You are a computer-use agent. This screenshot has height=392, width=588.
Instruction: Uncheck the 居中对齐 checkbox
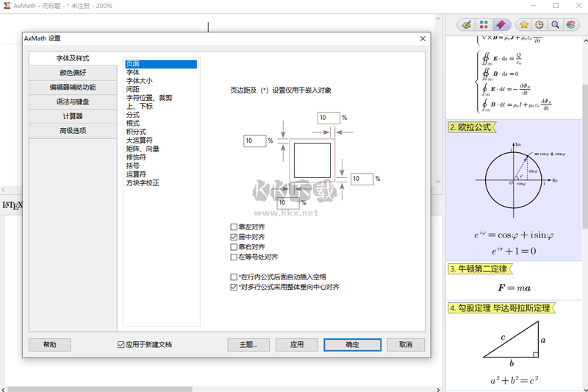pyautogui.click(x=234, y=238)
